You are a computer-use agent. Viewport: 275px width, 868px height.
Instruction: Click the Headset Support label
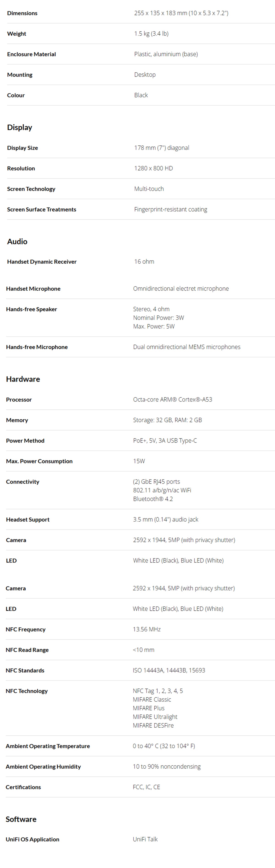[28, 520]
